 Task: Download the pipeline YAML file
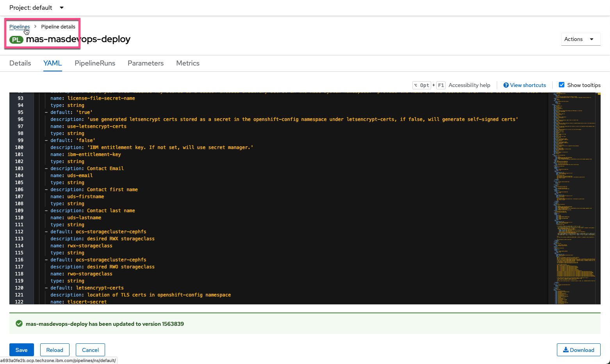[x=578, y=350]
